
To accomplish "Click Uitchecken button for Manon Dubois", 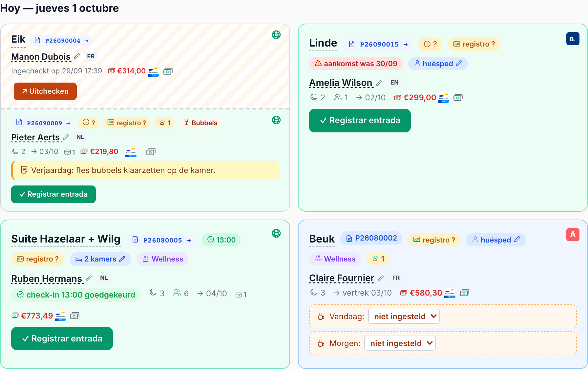I will (45, 91).
